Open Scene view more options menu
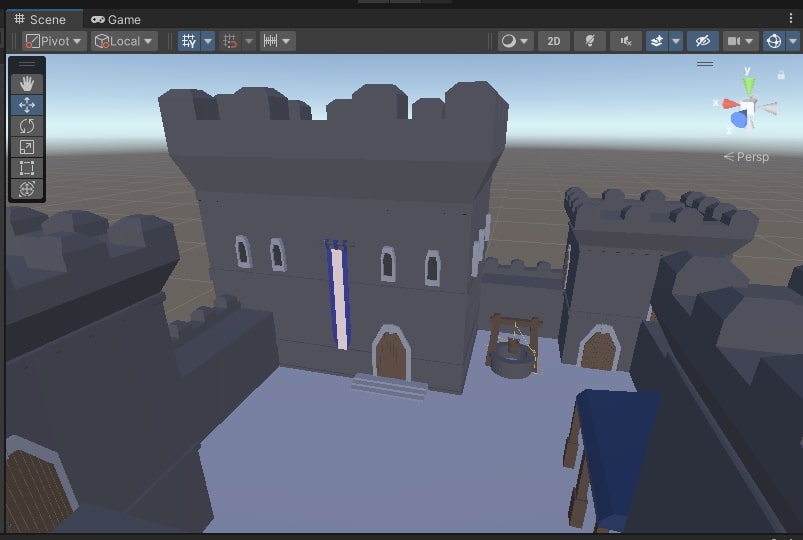803x540 pixels. click(x=791, y=19)
